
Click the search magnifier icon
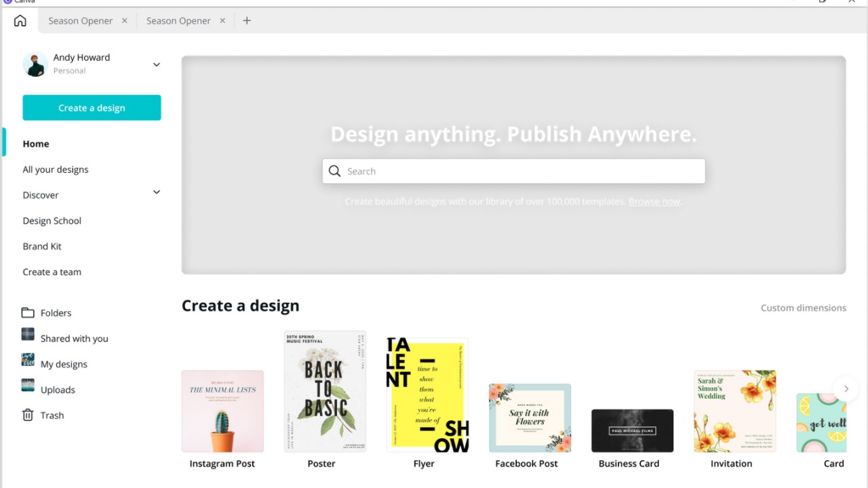pyautogui.click(x=334, y=171)
